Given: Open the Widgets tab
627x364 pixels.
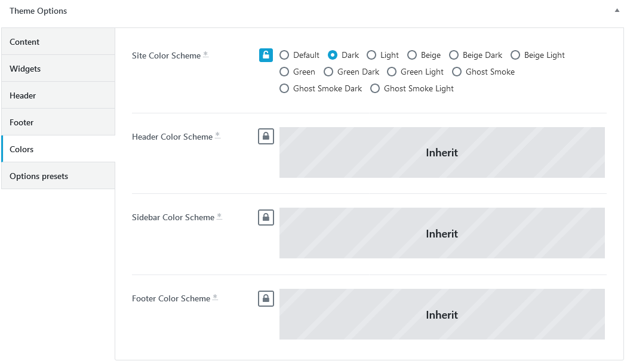Looking at the screenshot, I should tap(58, 69).
